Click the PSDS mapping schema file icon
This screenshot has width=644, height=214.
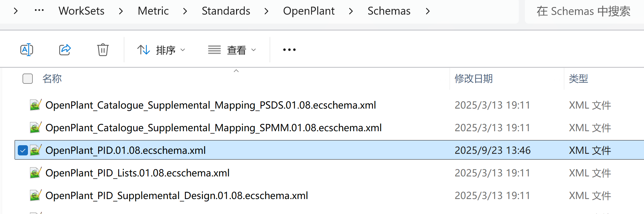pyautogui.click(x=35, y=105)
